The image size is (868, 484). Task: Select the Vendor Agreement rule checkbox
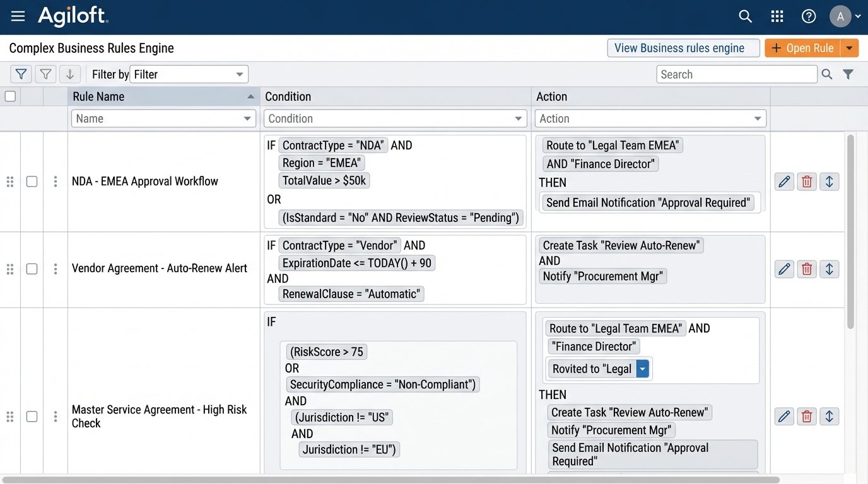point(32,268)
